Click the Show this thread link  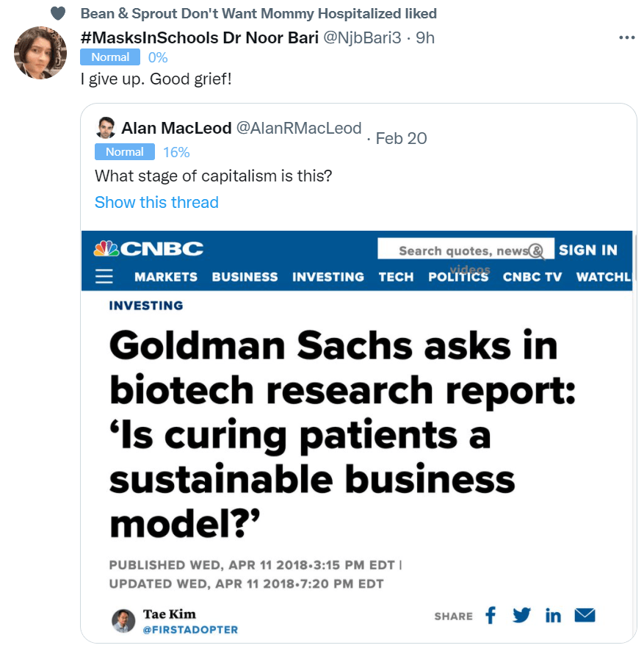pyautogui.click(x=156, y=202)
